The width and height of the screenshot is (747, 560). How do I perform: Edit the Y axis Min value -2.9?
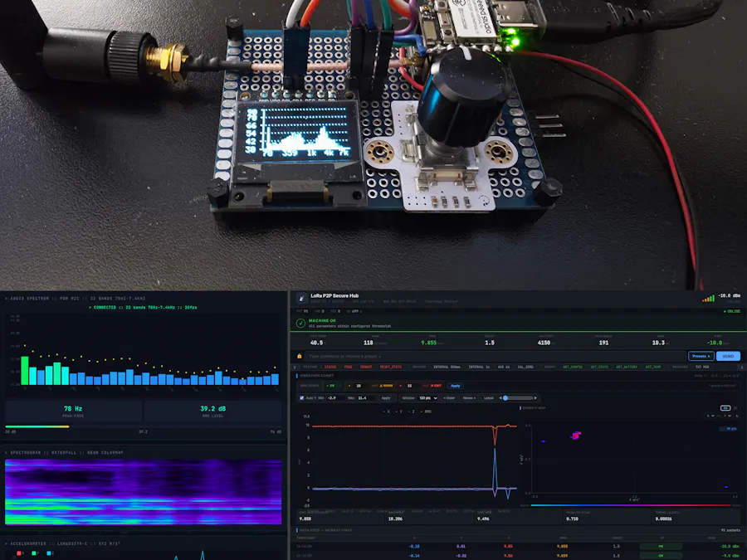point(335,398)
